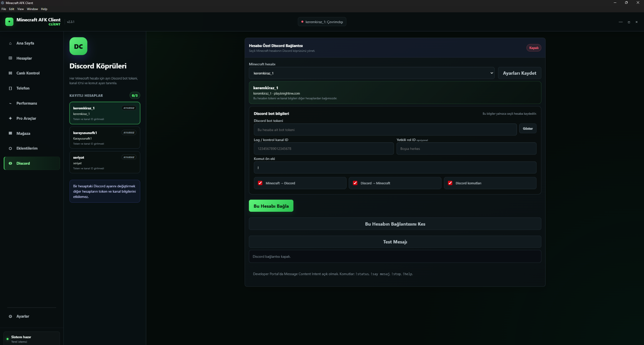Open the Mağaza section
The width and height of the screenshot is (644, 345).
click(x=32, y=133)
